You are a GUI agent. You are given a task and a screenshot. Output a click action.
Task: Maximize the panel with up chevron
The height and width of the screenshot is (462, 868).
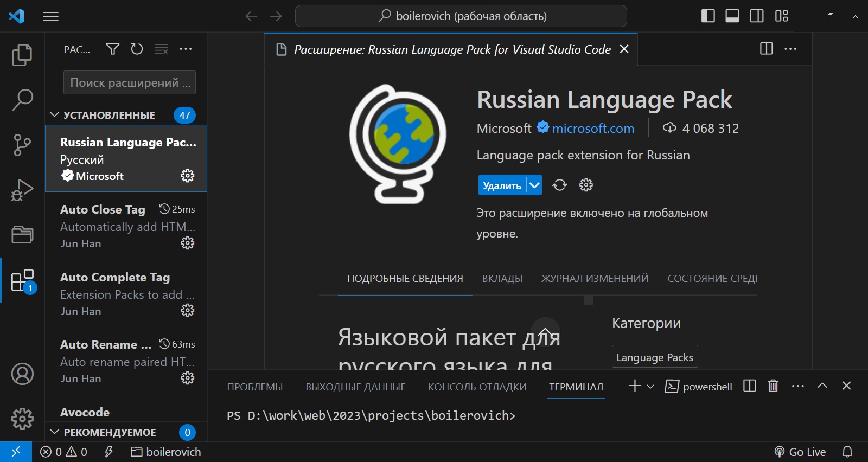(822, 386)
